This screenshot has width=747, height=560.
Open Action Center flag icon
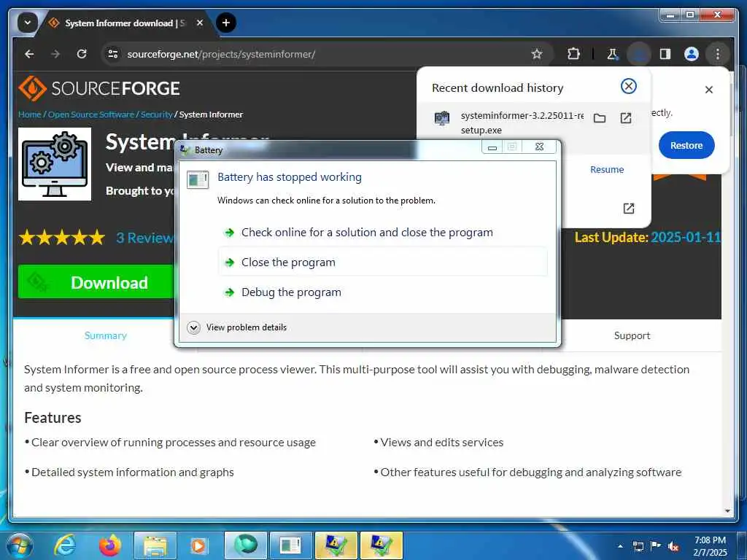tap(656, 546)
